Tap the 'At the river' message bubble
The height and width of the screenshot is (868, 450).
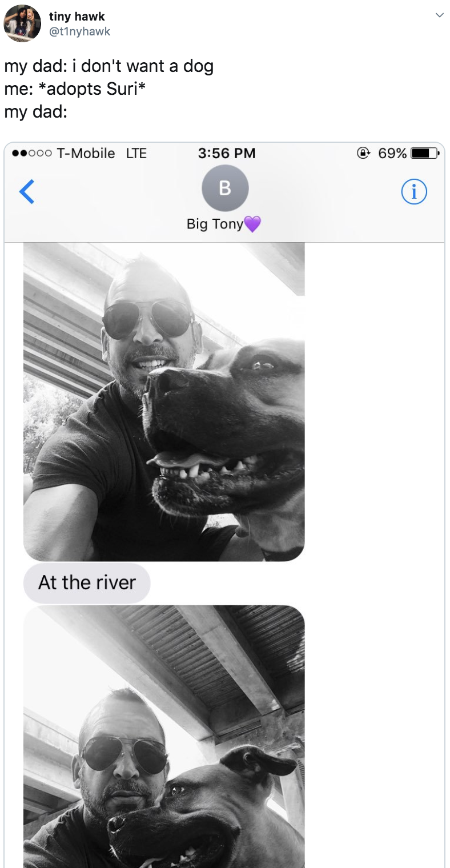[x=87, y=582]
